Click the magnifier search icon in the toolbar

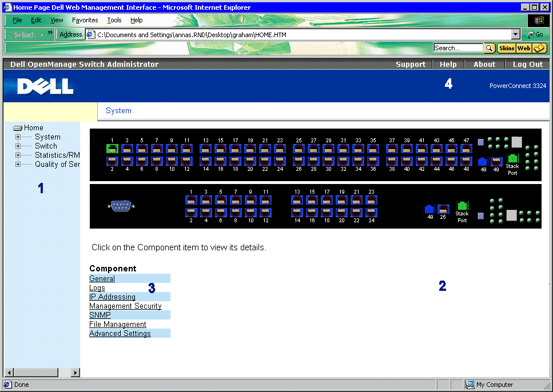coord(489,48)
